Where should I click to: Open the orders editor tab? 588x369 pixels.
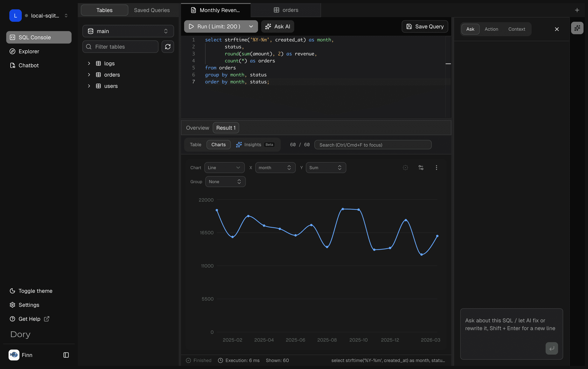pyautogui.click(x=286, y=10)
